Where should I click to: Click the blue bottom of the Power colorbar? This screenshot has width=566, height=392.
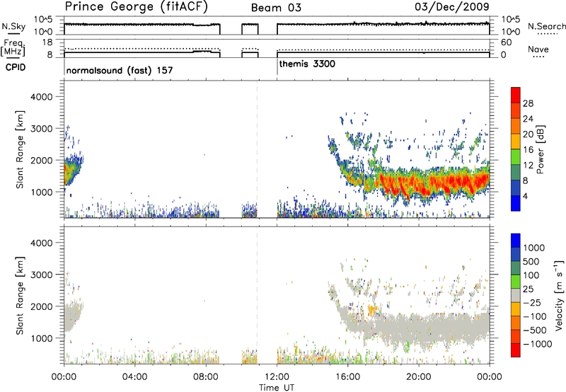516,204
